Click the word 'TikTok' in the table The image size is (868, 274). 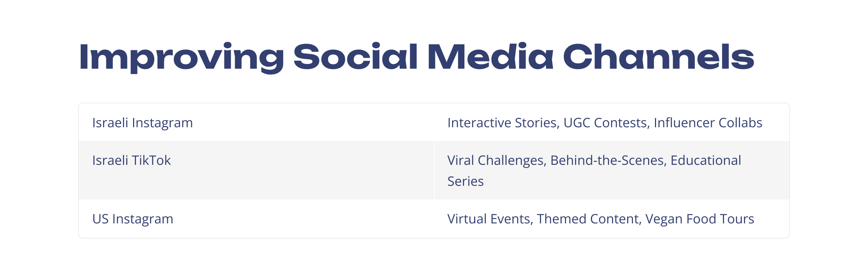151,160
